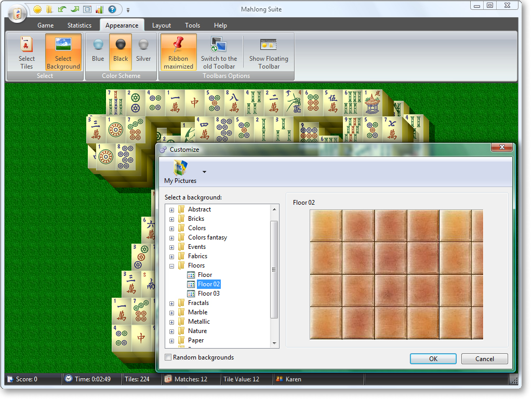This screenshot has width=532, height=399.
Task: Expand the Paper folder node
Action: 171,341
